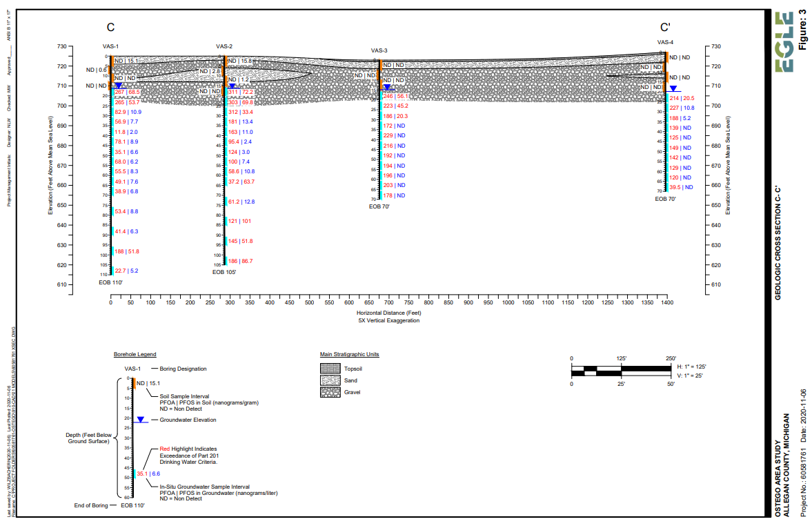
Task: Click the value '39.5 | ND'
Action: tap(682, 188)
